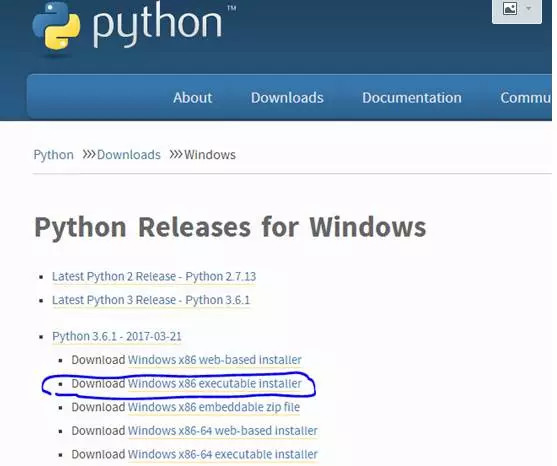Viewport: 557px width, 466px height.
Task: Click the image icon at top right
Action: [510, 9]
